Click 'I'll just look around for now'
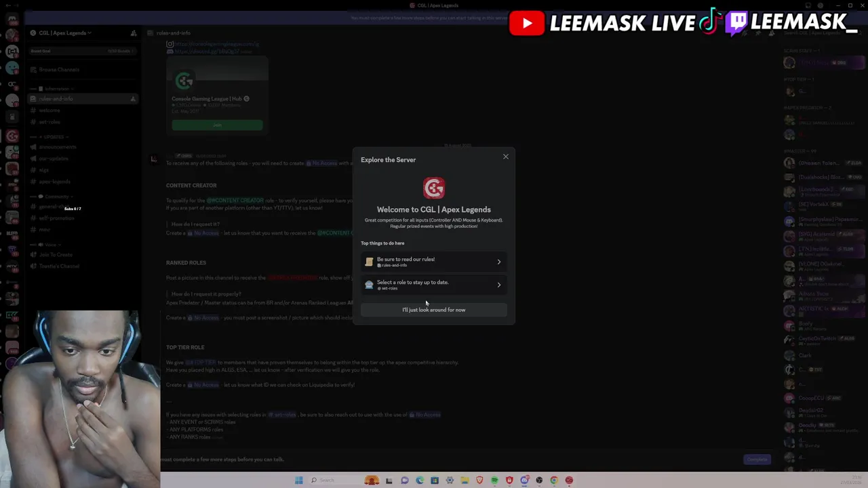This screenshot has width=868, height=488. tap(434, 310)
